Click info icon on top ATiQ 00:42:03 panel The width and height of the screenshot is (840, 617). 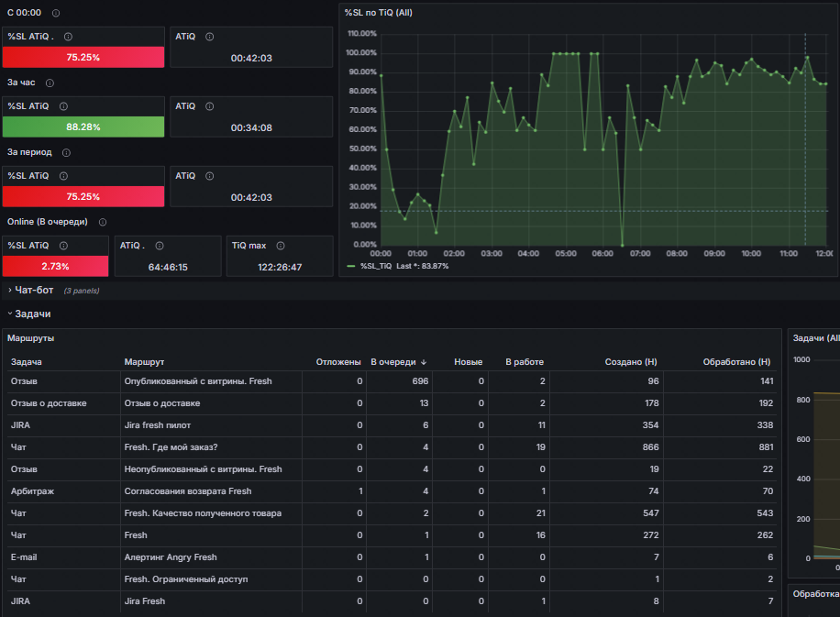[210, 37]
